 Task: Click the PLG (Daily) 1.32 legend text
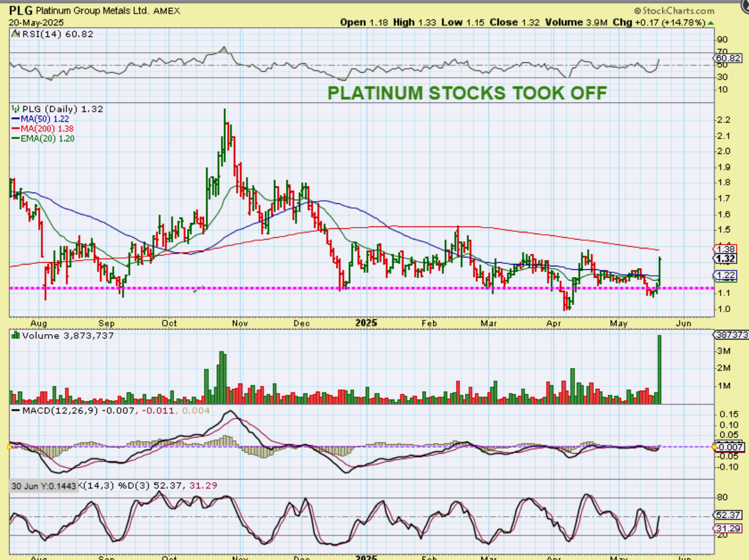(x=62, y=109)
